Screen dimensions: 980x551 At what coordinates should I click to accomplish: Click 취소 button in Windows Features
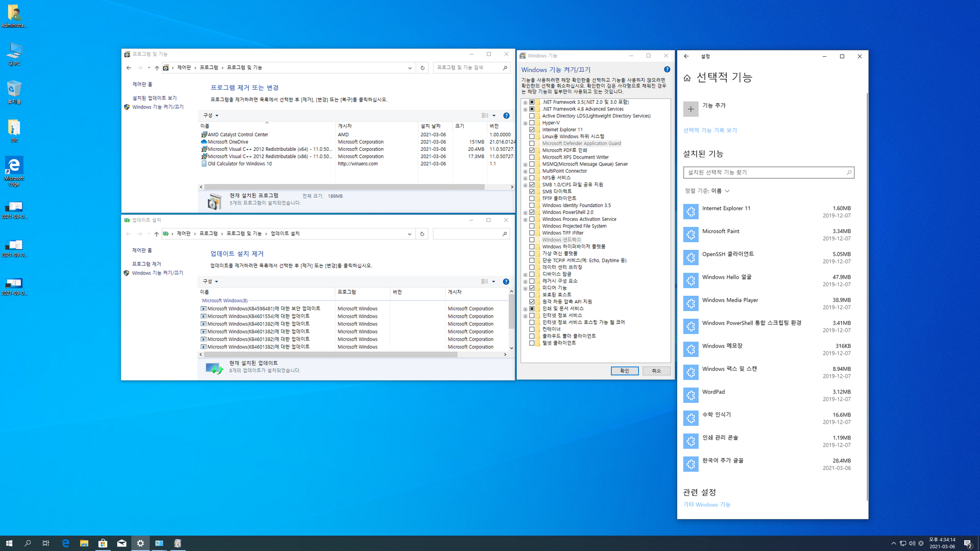point(656,371)
